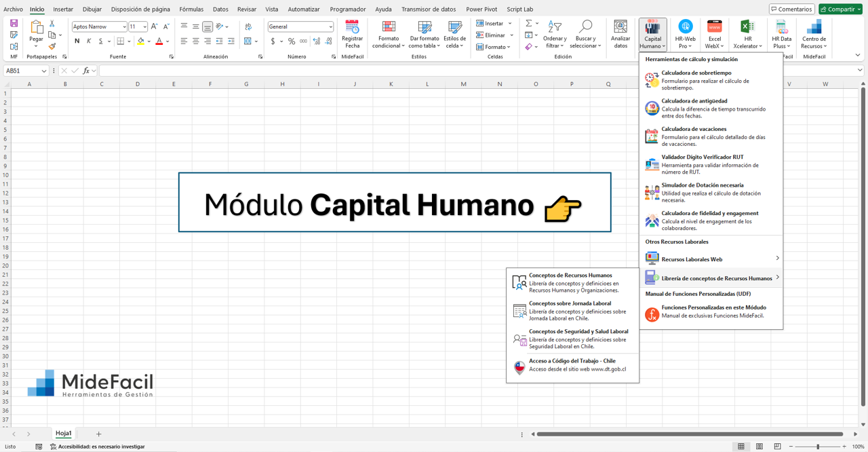
Task: Open the Power Pivot tab
Action: [481, 10]
